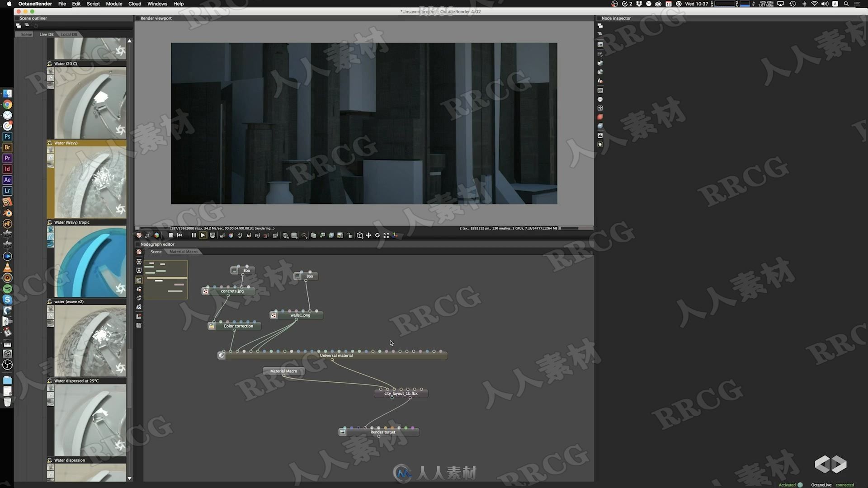Image resolution: width=868 pixels, height=488 pixels.
Task: Stop the render with the square stop icon
Action: pos(171,235)
